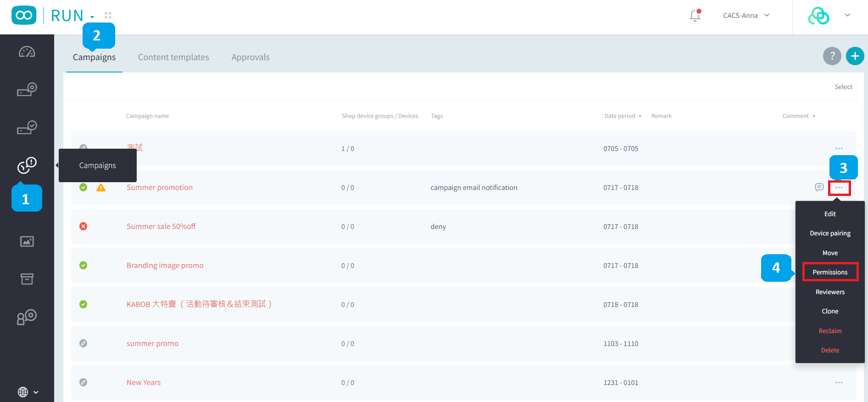Choose Move from the context menu
The height and width of the screenshot is (402, 868).
(x=830, y=253)
